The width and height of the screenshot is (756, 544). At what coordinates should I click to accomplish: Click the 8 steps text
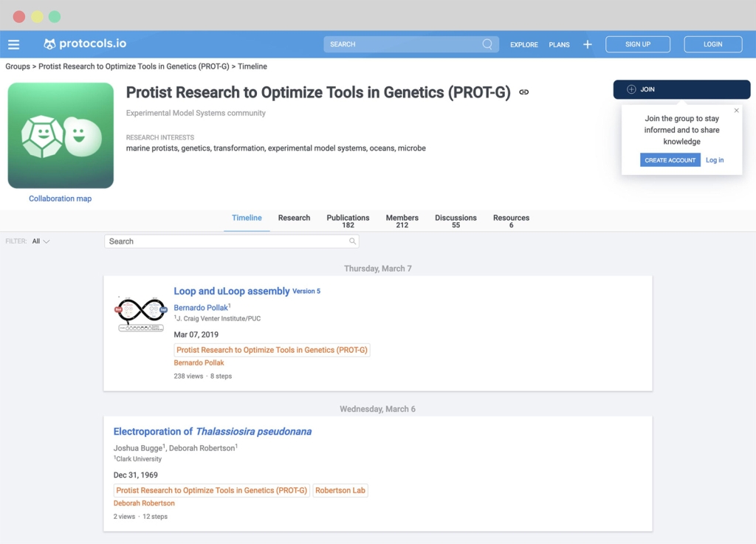[x=221, y=376]
